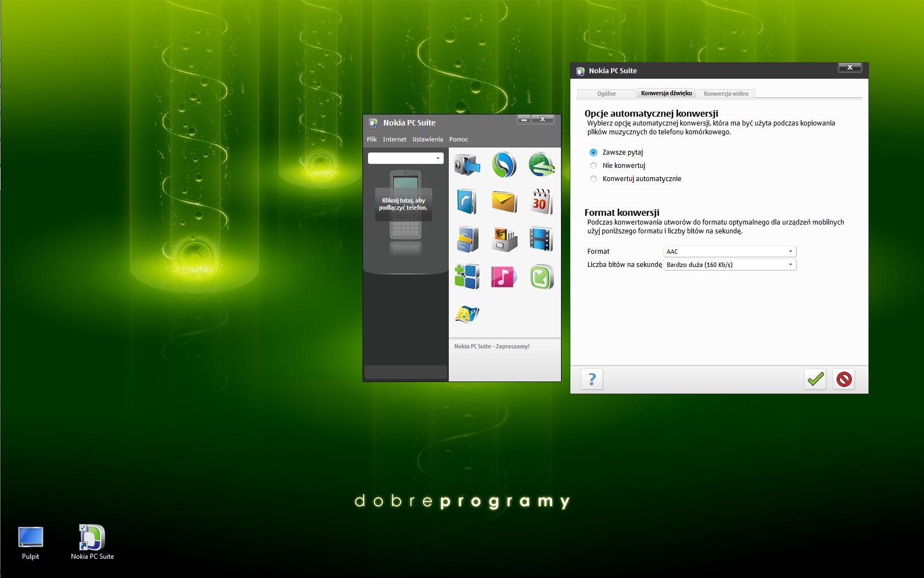This screenshot has height=578, width=924.
Task: Click the Nokia PC Suite desktop shortcut
Action: click(92, 542)
